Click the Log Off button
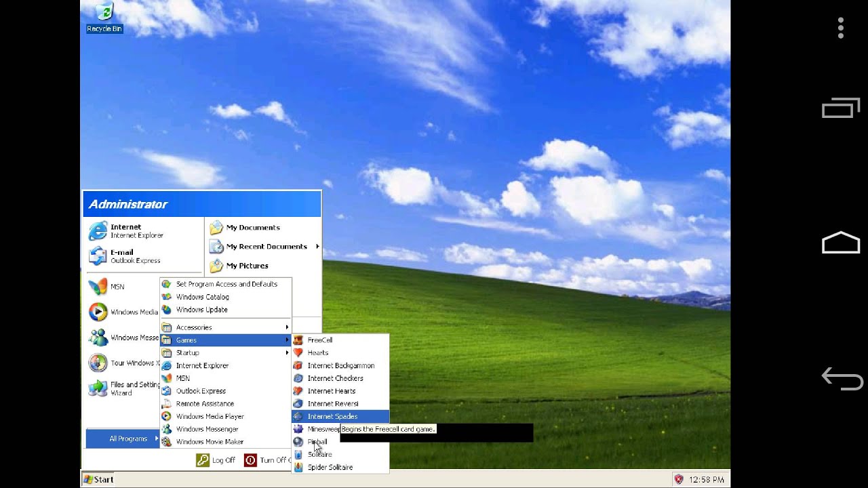 tap(216, 460)
